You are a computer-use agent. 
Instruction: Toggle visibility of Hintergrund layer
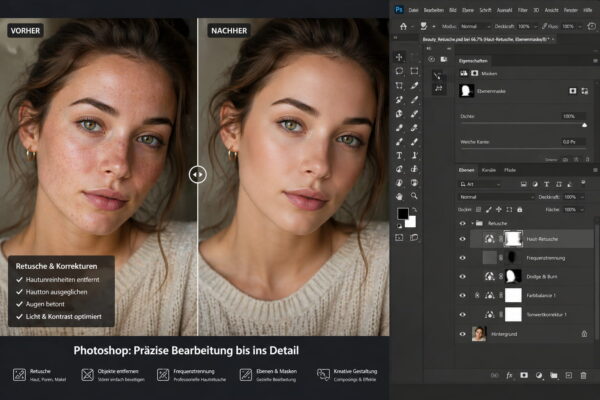point(462,334)
